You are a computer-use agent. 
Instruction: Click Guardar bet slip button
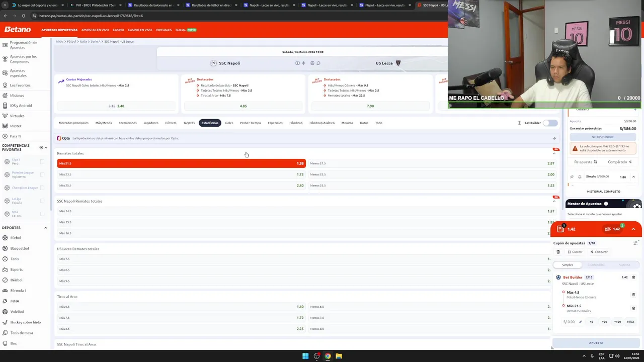(x=575, y=252)
